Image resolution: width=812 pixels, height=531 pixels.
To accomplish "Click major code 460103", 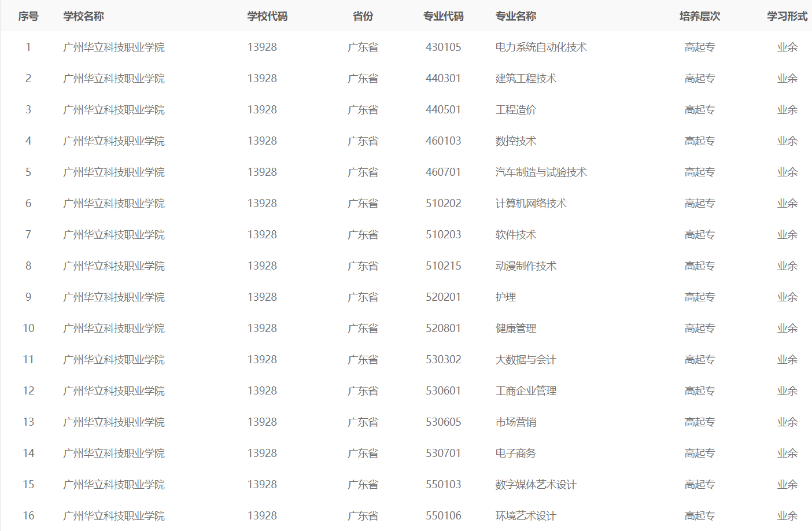I will (444, 141).
